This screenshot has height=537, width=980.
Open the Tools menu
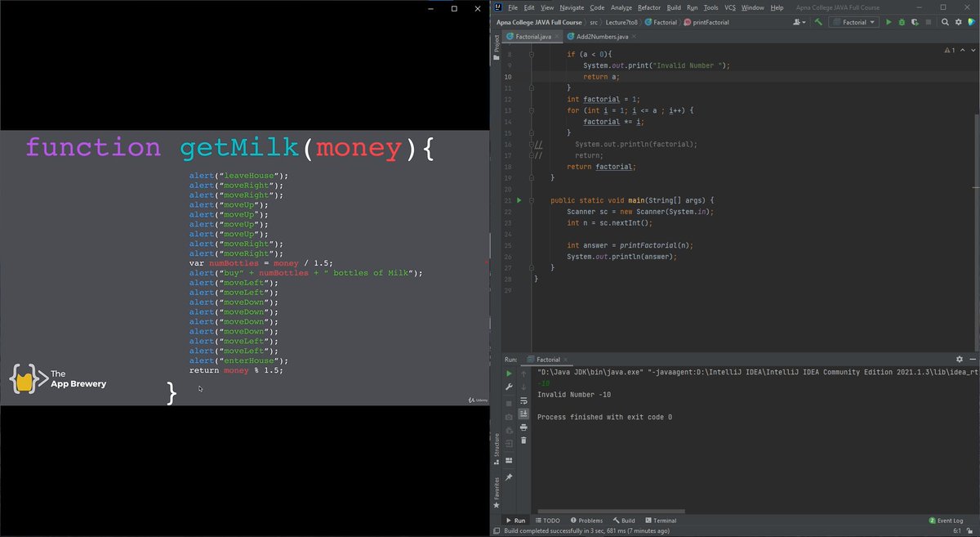point(711,7)
